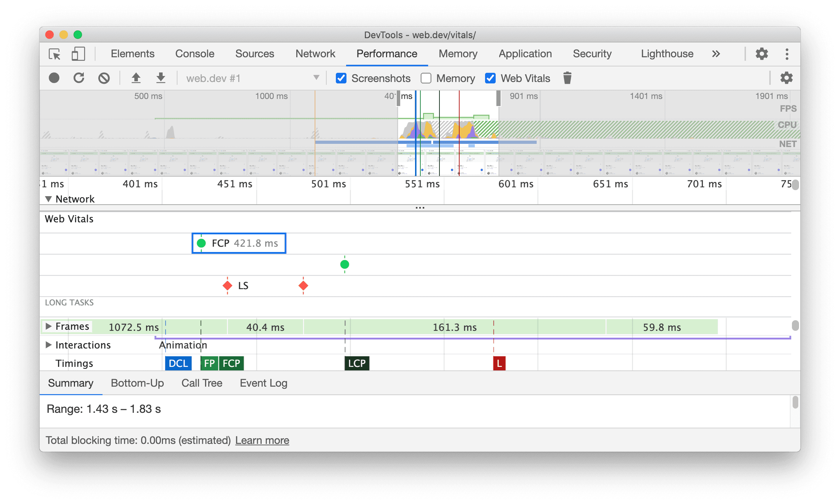Select the Performance tab
The image size is (840, 504).
387,53
